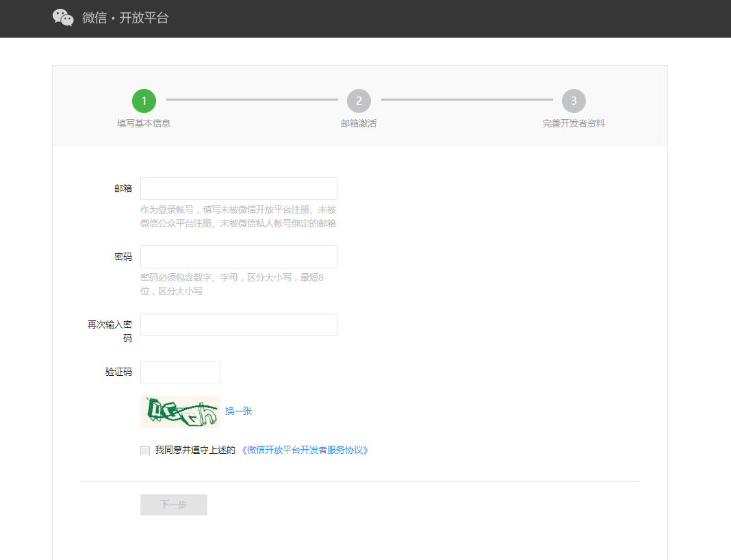Viewport: 731px width, 560px height.
Task: Focus the 验证码 captcha input field
Action: [x=180, y=372]
